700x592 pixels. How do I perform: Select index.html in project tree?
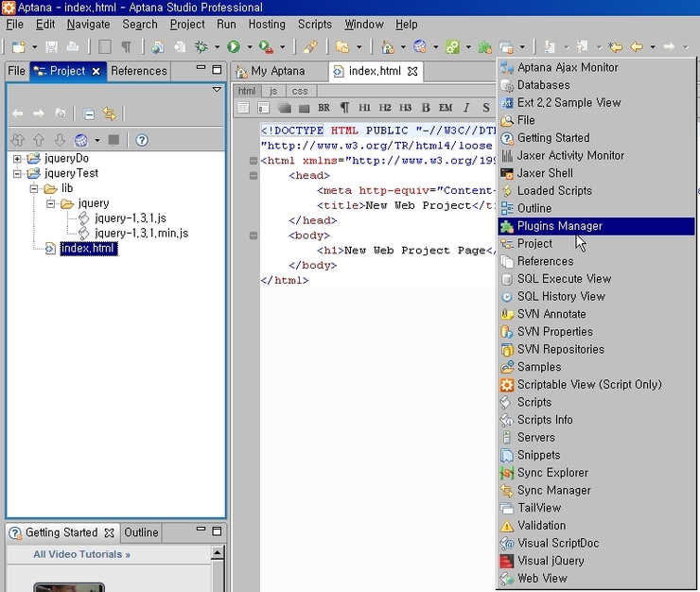click(88, 248)
